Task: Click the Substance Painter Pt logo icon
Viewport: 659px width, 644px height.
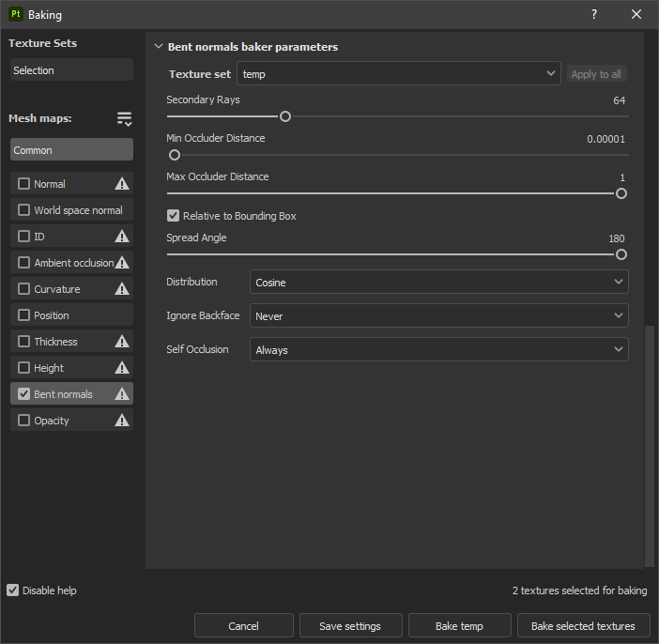Action: point(16,14)
